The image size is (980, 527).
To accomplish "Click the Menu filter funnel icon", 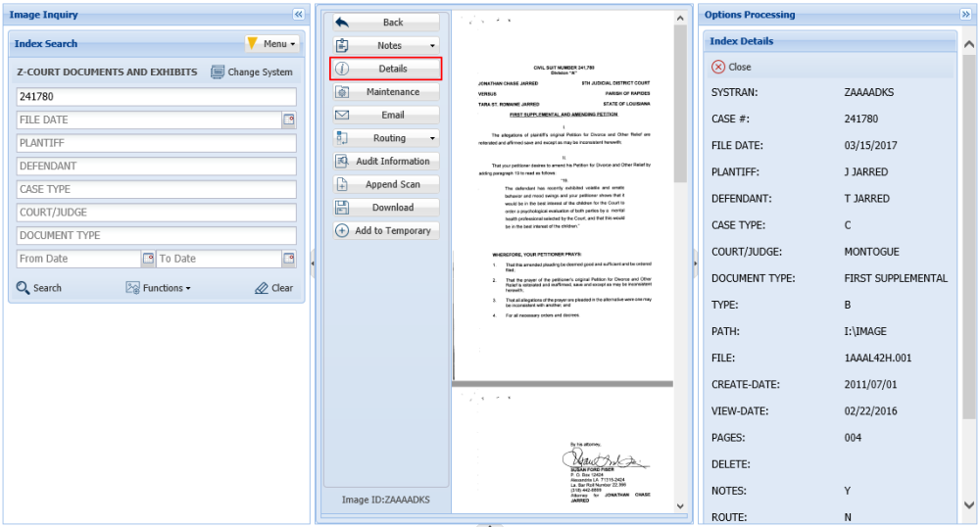I will point(253,43).
